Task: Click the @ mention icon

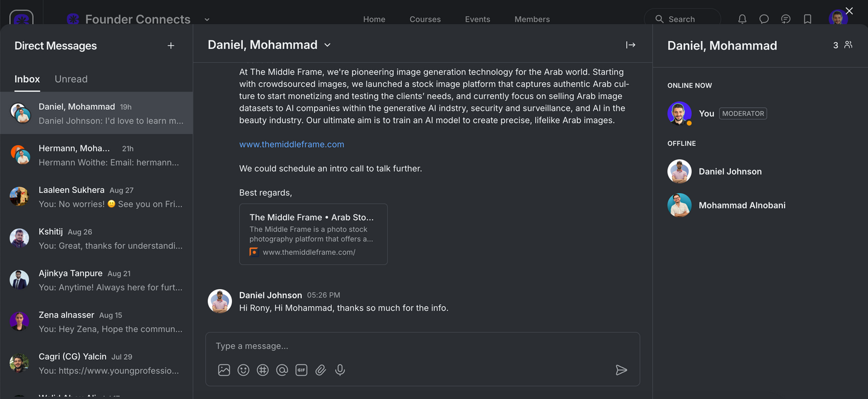Action: (x=282, y=370)
